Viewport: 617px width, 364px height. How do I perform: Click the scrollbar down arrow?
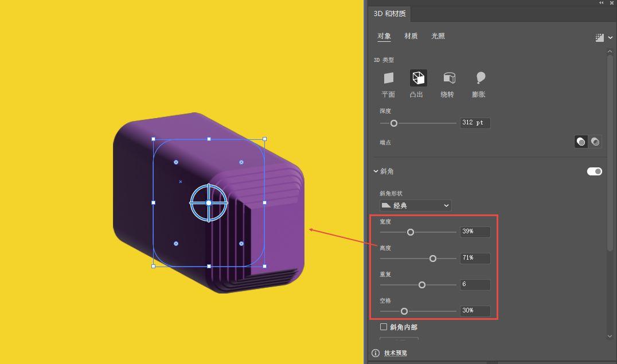(x=610, y=336)
